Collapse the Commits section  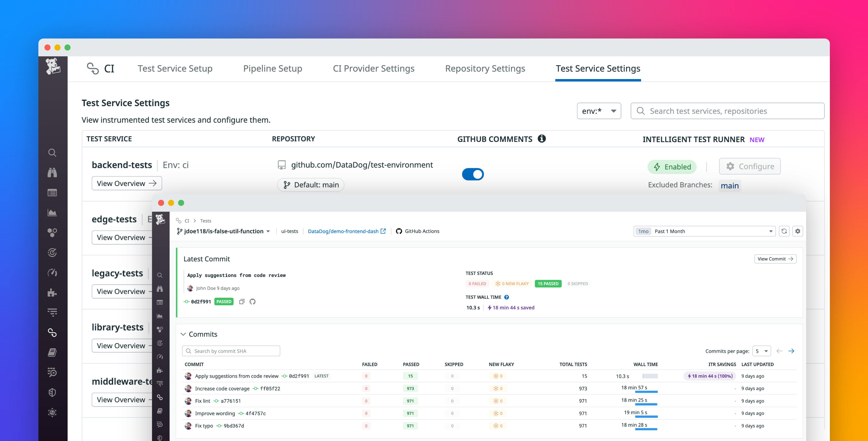click(x=183, y=334)
